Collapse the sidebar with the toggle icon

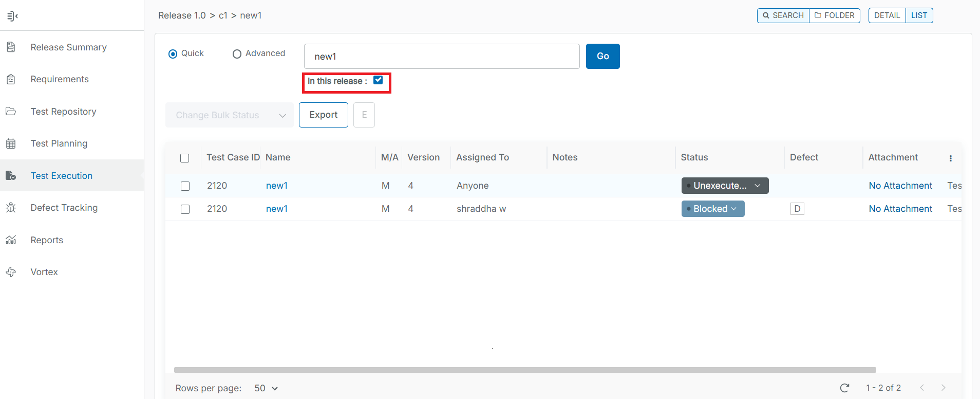12,16
